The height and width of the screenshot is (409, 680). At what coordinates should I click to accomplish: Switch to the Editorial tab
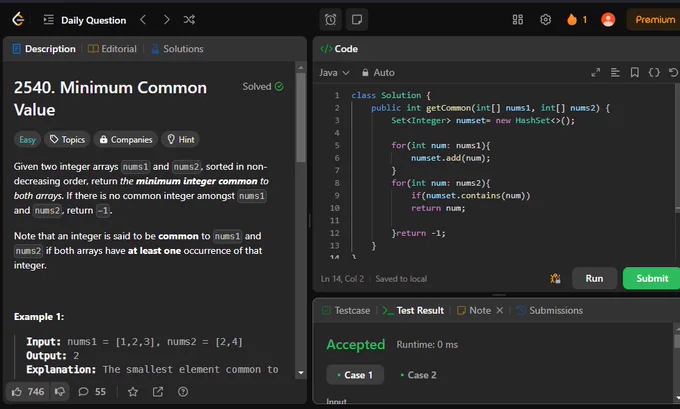click(112, 49)
